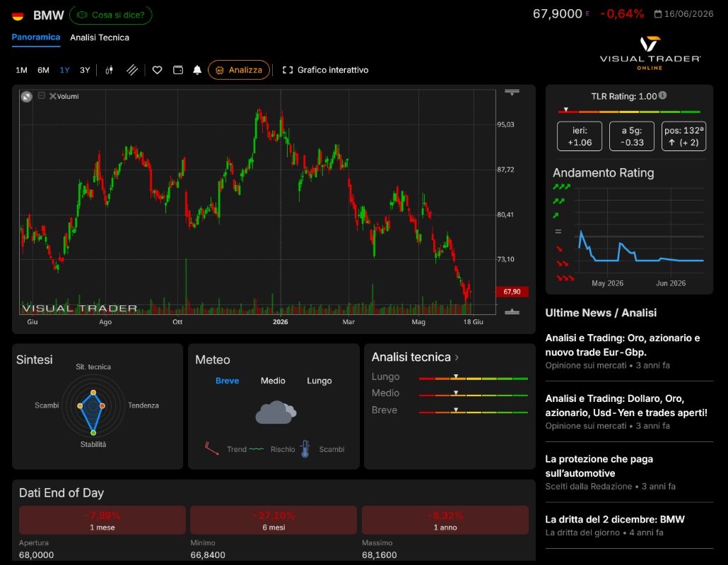The height and width of the screenshot is (565, 728).
Task: Add BMW to favorites with heart icon
Action: click(x=158, y=70)
